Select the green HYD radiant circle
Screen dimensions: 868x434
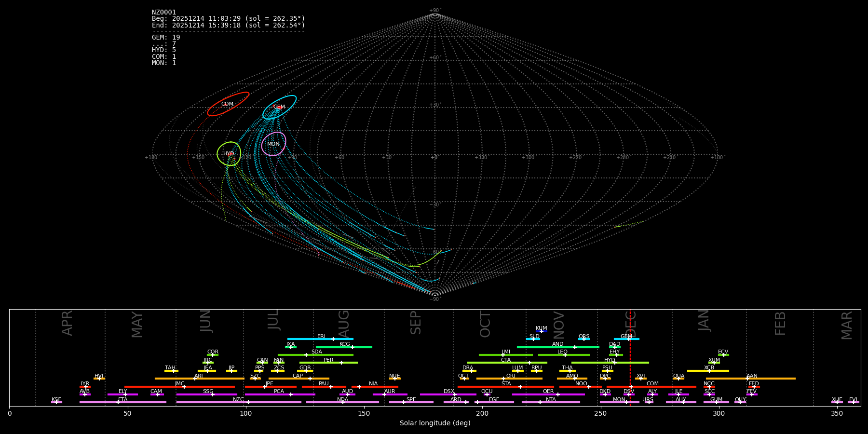[229, 153]
